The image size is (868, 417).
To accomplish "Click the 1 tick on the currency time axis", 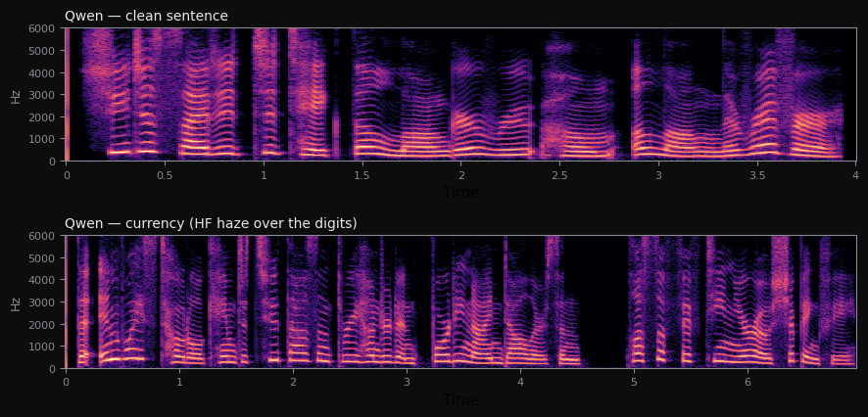I will coord(179,383).
